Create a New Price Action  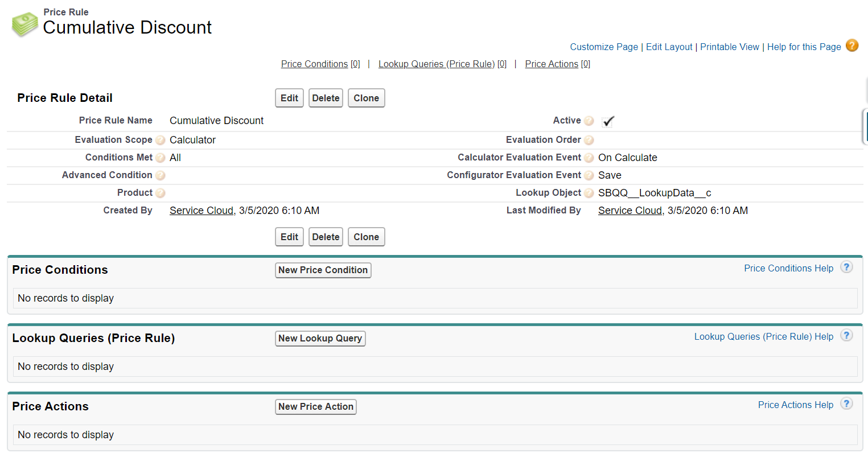pos(315,406)
